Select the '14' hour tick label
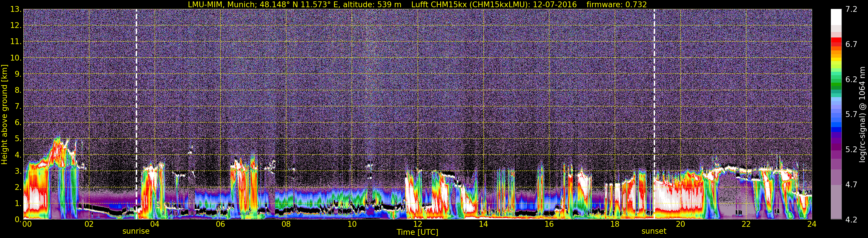 click(483, 224)
